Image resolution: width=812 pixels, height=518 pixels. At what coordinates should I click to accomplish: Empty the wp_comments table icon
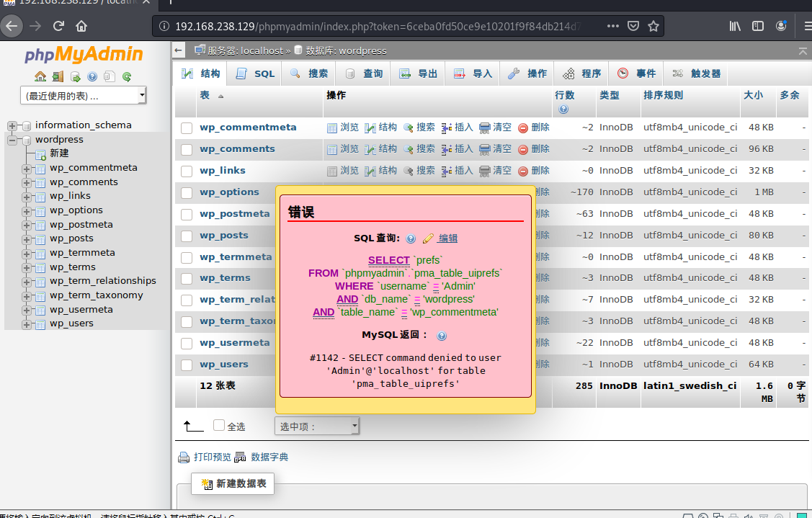484,150
